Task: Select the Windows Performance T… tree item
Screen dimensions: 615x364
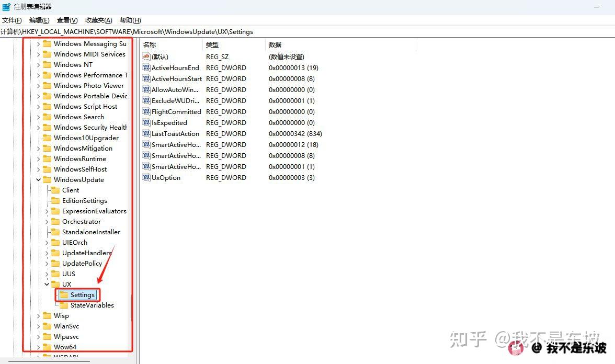Action: 90,75
